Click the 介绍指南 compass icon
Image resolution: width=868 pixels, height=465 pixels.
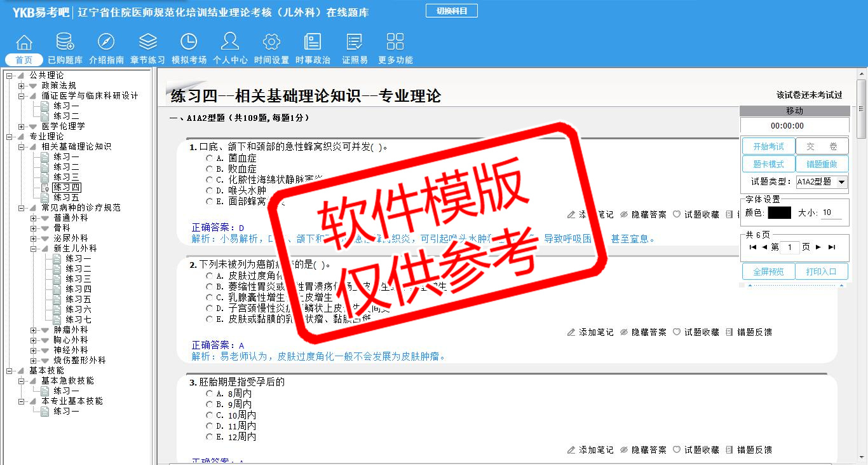[x=106, y=43]
